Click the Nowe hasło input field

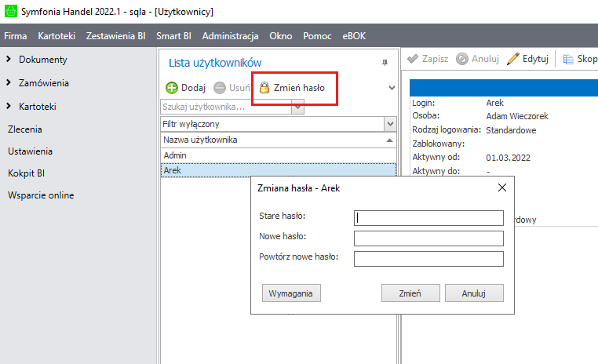[x=428, y=238]
